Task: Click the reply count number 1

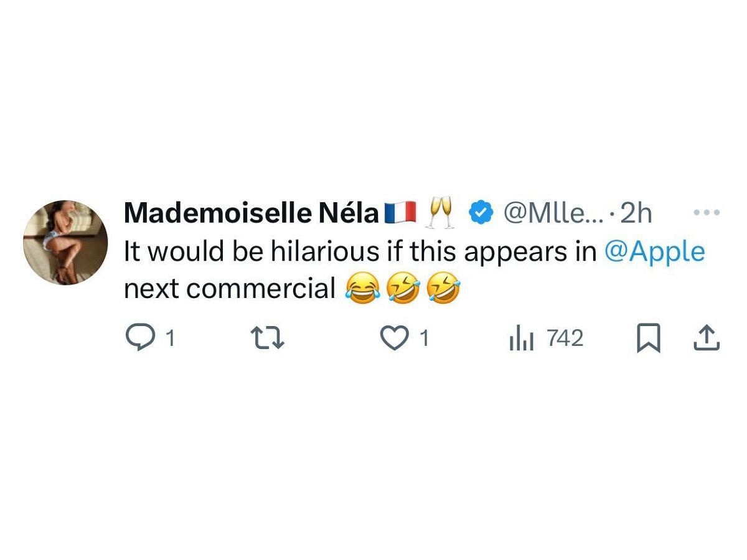Action: [169, 339]
